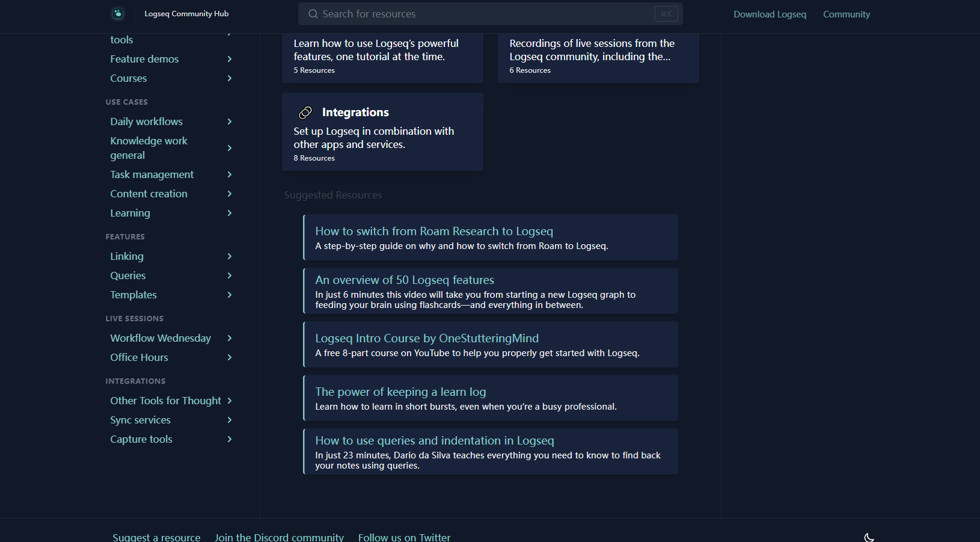Focus the Search for resources field

(x=481, y=14)
